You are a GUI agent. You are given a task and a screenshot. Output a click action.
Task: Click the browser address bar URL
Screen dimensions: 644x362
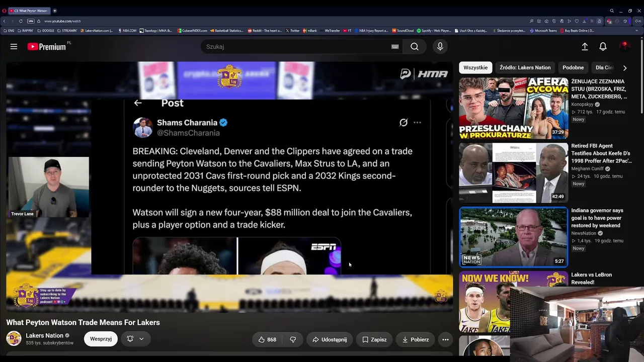coord(62,21)
